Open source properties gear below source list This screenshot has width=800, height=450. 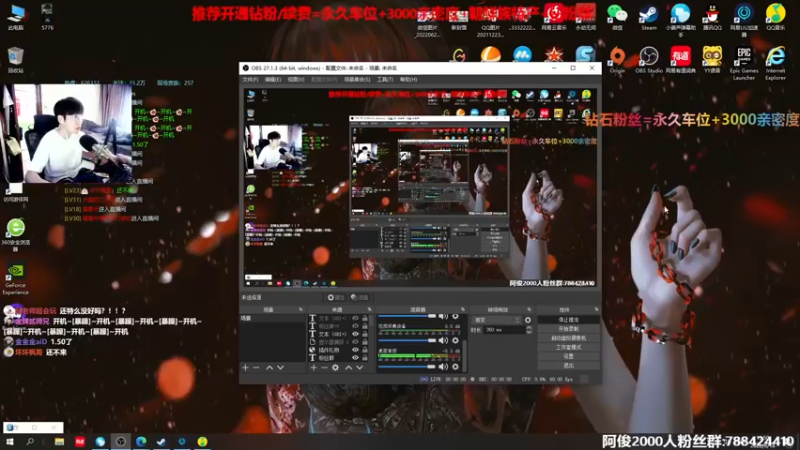click(x=335, y=367)
